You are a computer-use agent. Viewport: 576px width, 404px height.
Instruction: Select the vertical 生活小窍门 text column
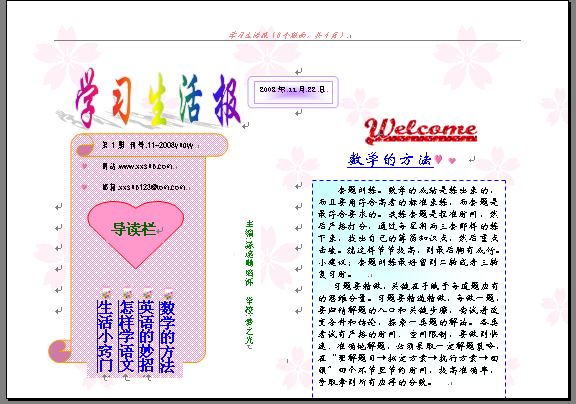pos(105,336)
